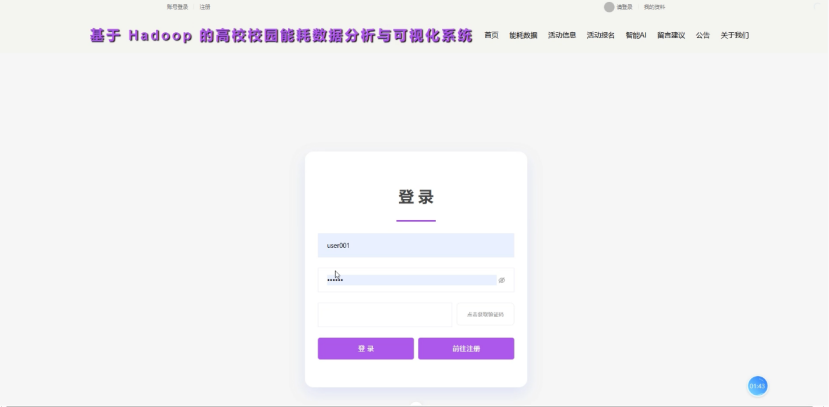Screen dimensions: 829x407
Task: Focus the username field with user001
Action: pos(416,245)
